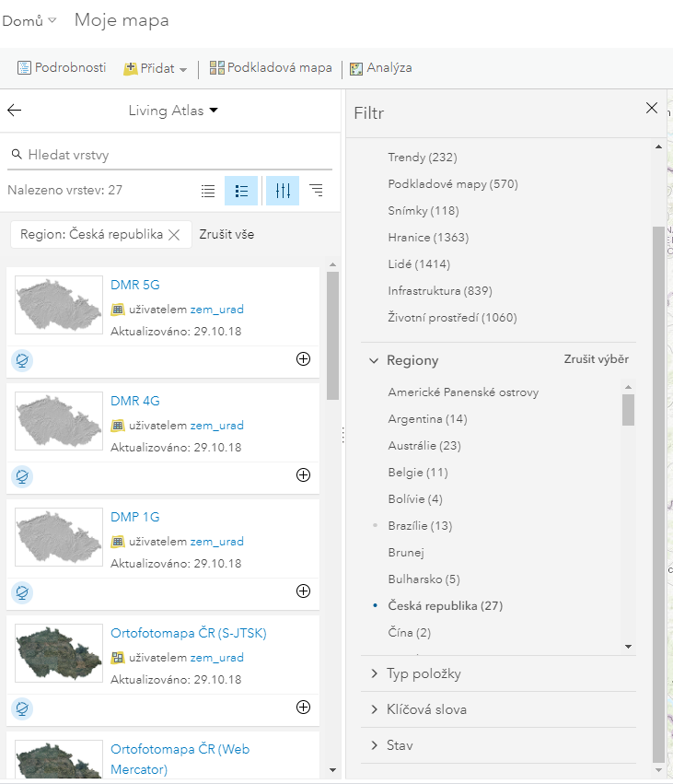Click Living Atlas badge on DMP 1G card
Image resolution: width=673 pixels, height=784 pixels.
[22, 592]
